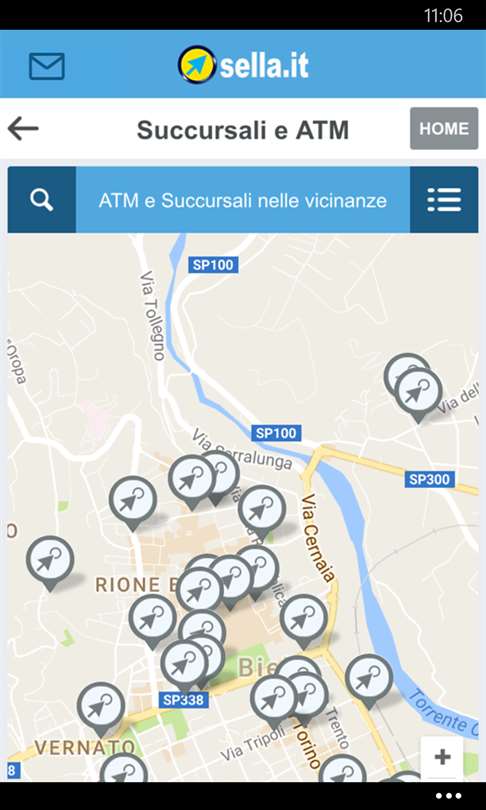Go to HOME
This screenshot has width=486, height=810.
click(x=444, y=129)
